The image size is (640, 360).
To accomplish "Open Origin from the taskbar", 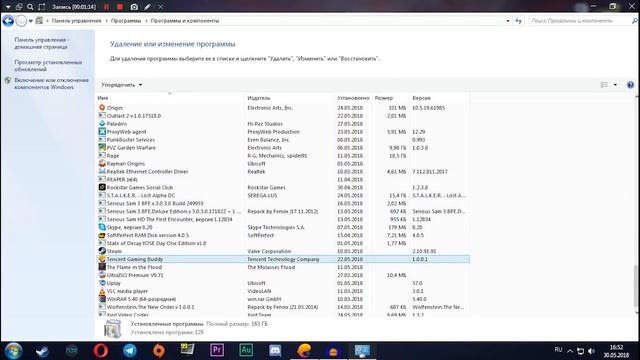I will (159, 351).
